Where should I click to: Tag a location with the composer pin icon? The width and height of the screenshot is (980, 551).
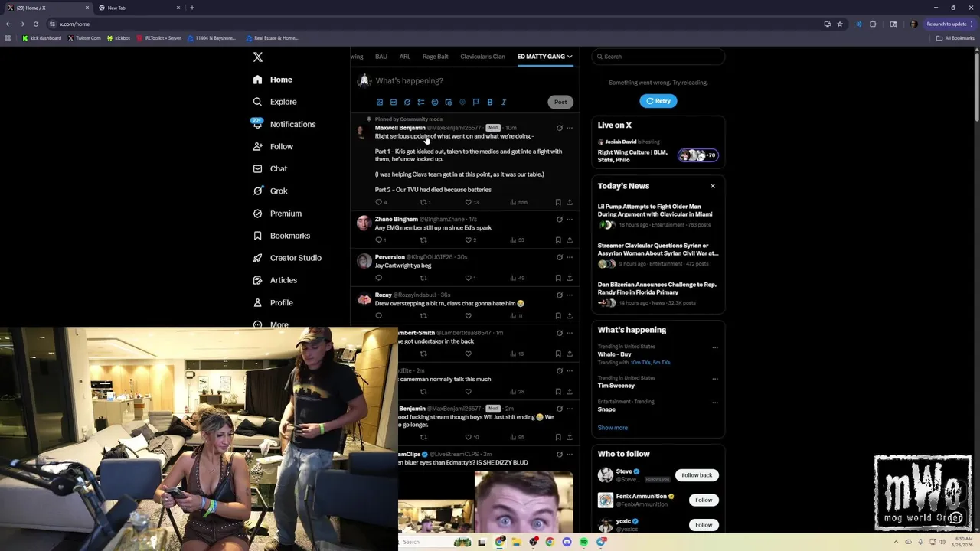point(462,102)
